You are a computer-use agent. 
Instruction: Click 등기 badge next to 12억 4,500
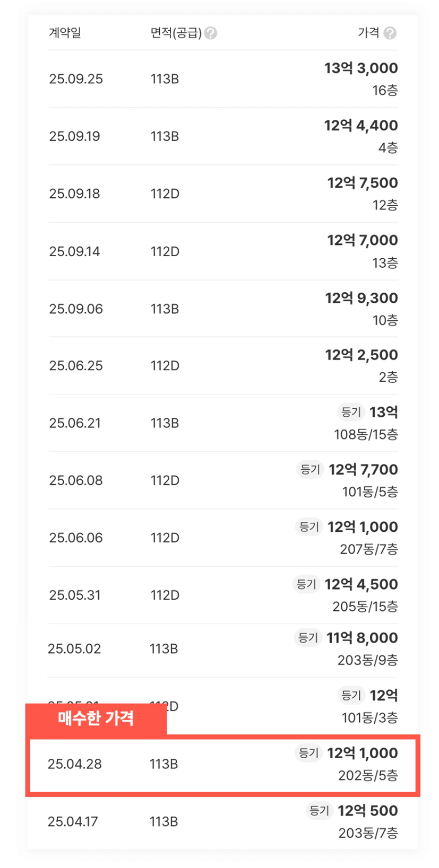tap(306, 584)
